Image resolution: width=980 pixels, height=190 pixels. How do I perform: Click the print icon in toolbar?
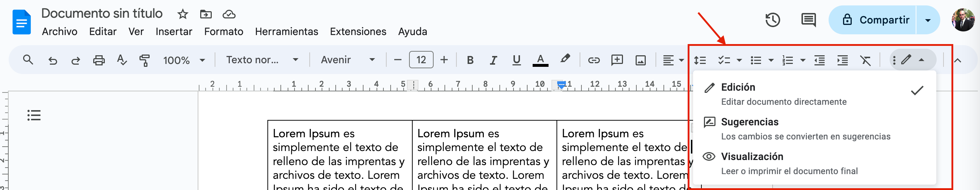tap(99, 60)
